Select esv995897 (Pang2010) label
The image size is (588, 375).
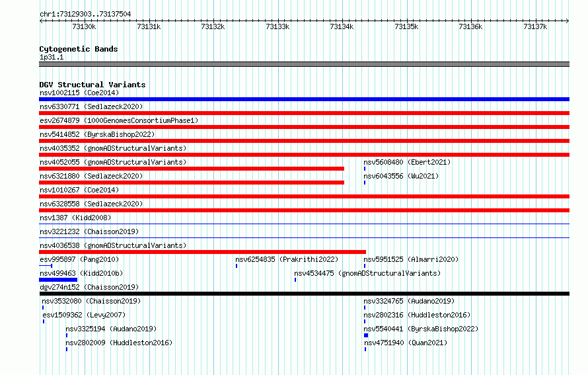coord(79,259)
